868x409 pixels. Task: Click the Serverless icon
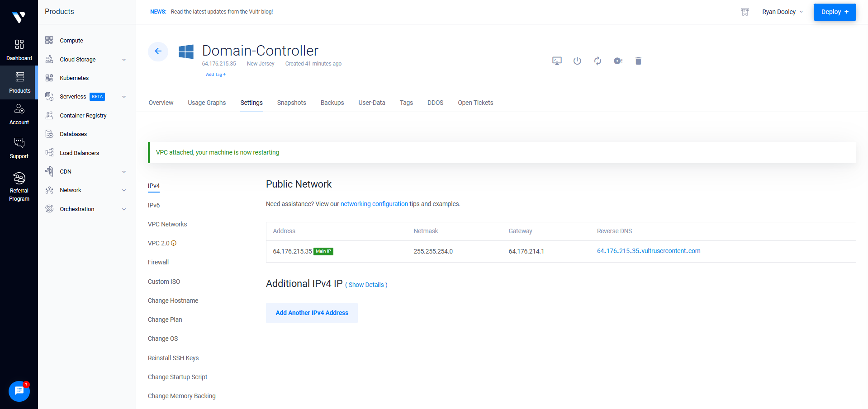coord(49,96)
